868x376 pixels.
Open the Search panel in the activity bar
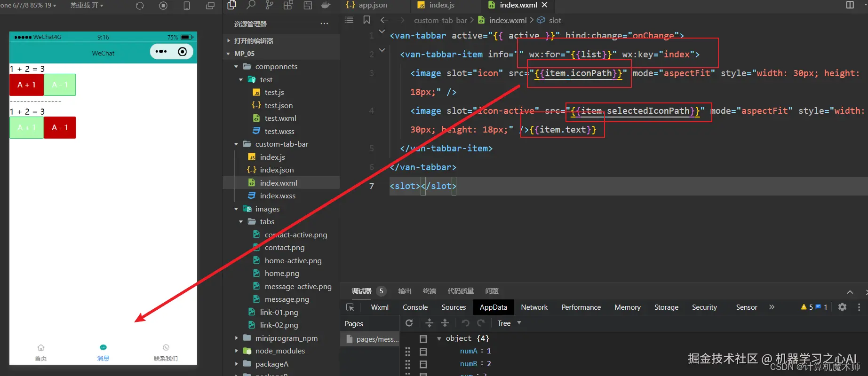(x=251, y=5)
